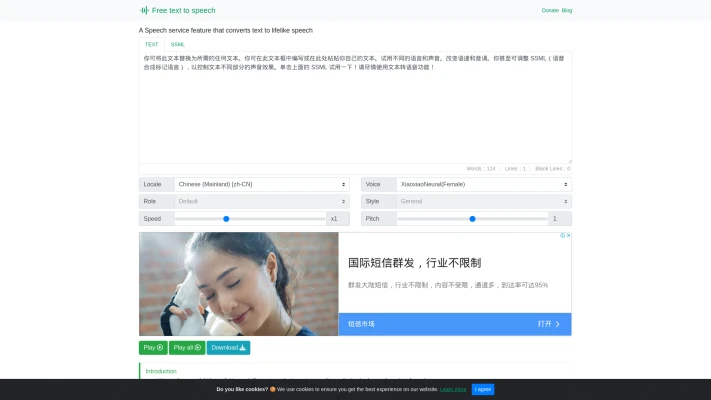Open the Locale dropdown

click(x=262, y=184)
